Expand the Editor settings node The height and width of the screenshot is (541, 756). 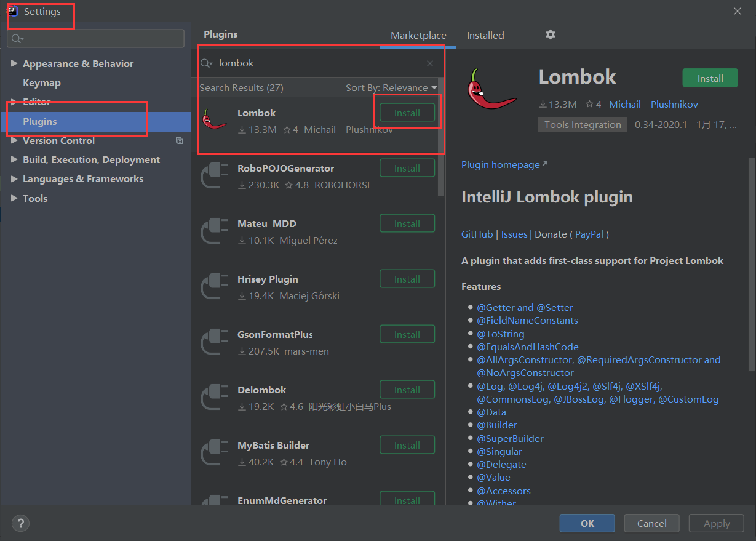tap(15, 102)
